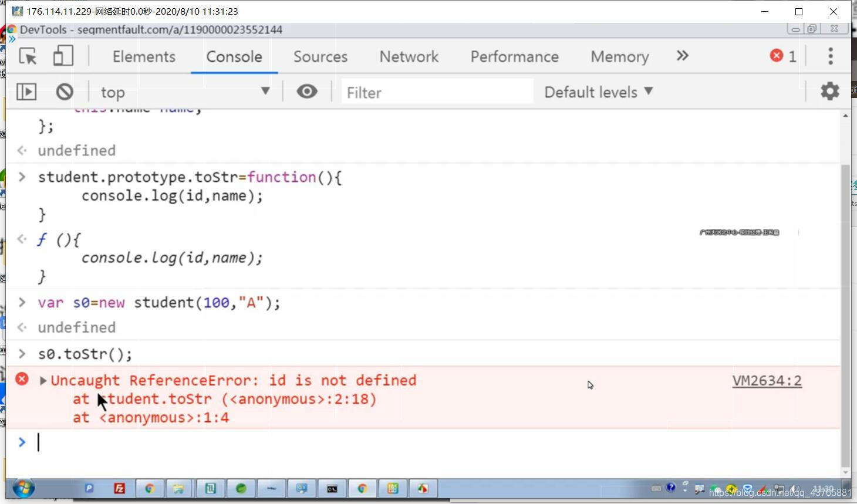Image resolution: width=857 pixels, height=504 pixels.
Task: Toggle the device toolbar icon
Action: pyautogui.click(x=63, y=56)
